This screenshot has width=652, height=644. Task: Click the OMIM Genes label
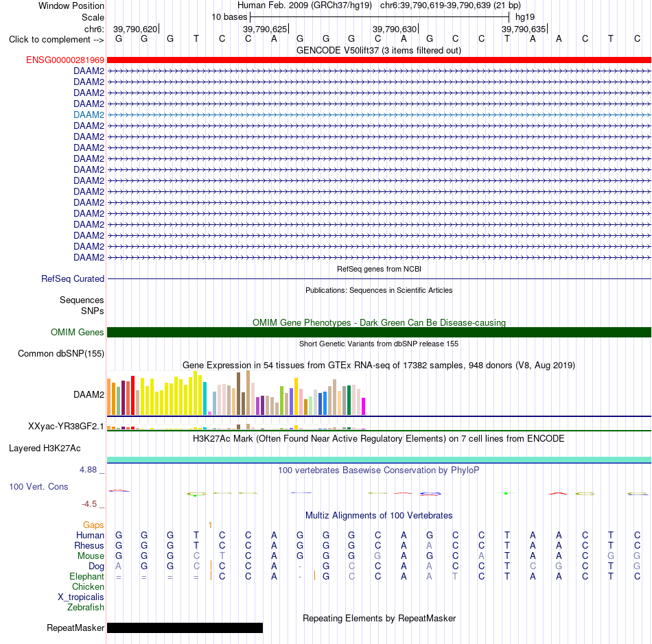[77, 333]
